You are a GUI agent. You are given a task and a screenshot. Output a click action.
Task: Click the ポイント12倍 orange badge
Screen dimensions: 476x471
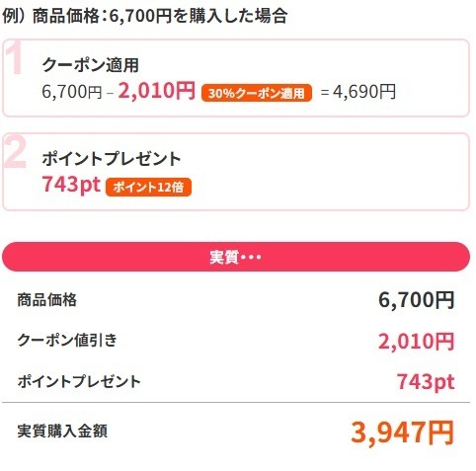148,187
